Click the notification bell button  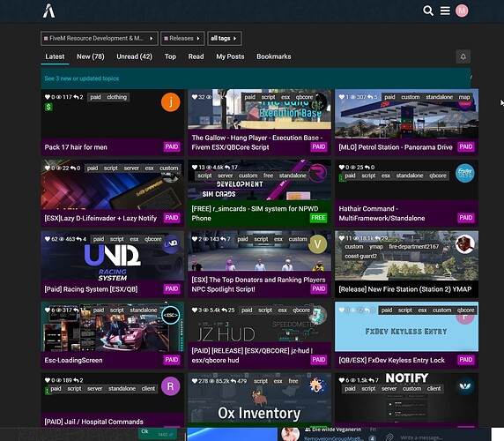[463, 56]
